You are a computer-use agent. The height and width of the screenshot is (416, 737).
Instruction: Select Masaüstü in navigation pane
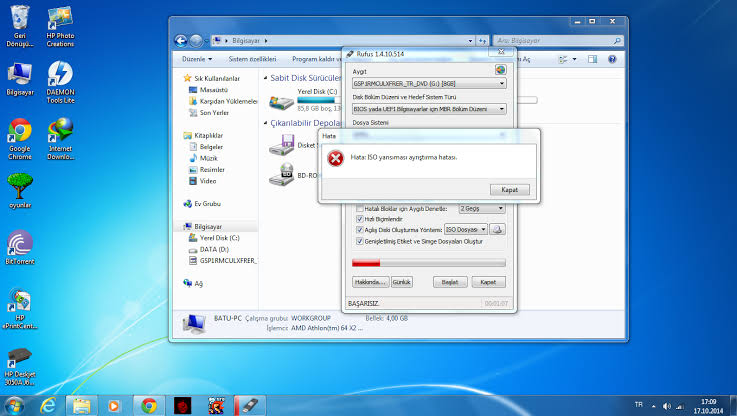pyautogui.click(x=208, y=90)
